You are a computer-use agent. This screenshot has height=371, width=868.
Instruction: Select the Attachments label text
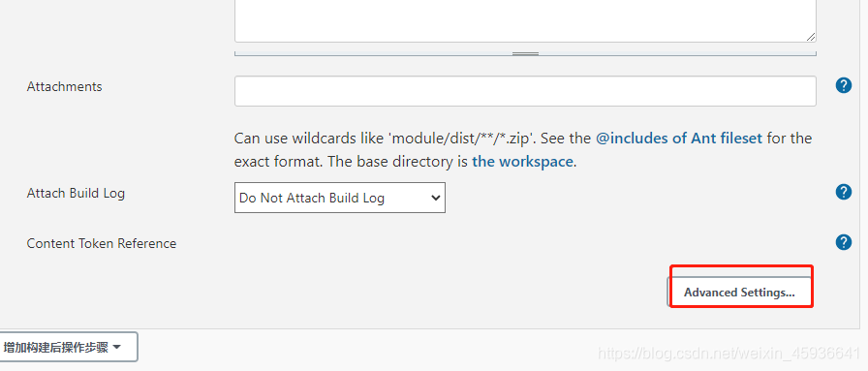(64, 86)
